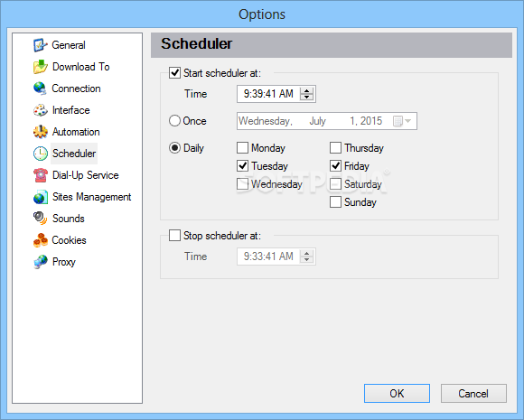This screenshot has height=420, width=524.
Task: Check the Thursday checkbox
Action: [335, 148]
